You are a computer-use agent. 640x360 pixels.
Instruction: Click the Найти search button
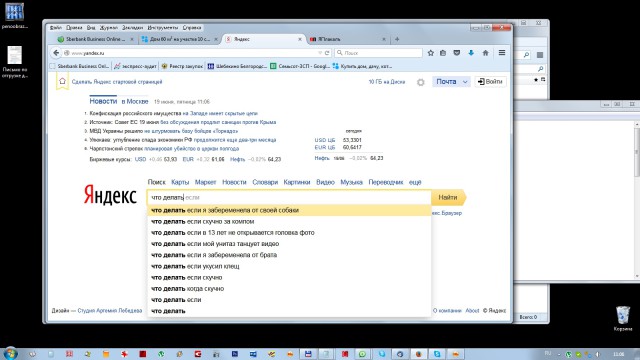449,197
